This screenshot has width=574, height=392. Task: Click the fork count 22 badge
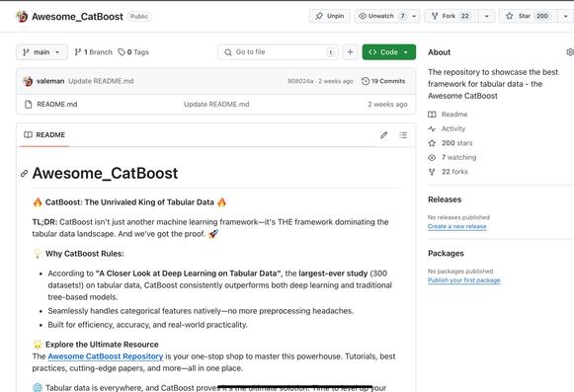464,16
